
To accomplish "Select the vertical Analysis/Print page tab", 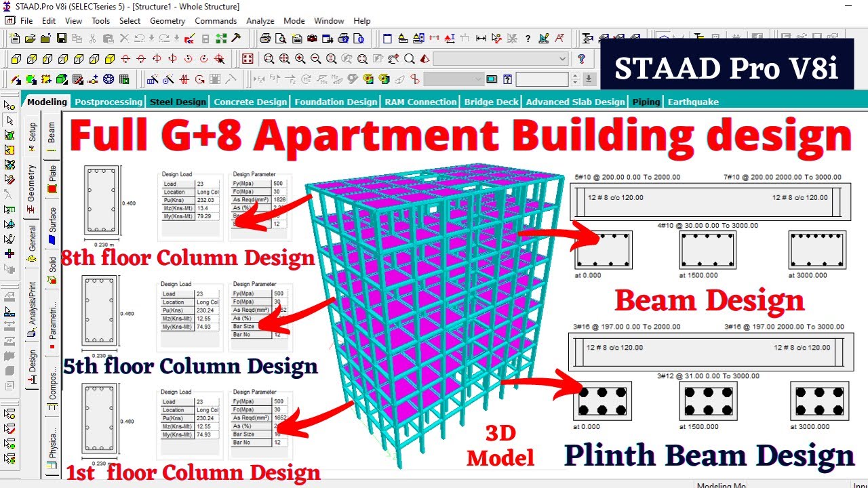I will (x=32, y=310).
